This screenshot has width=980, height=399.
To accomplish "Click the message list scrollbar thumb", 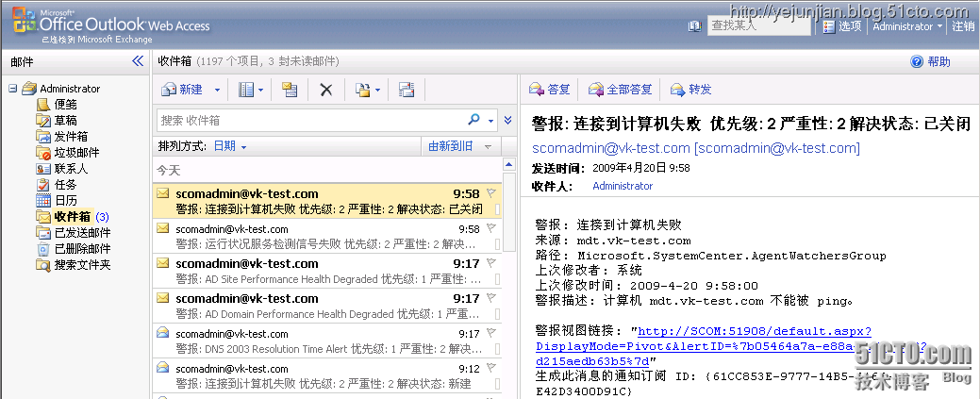I will tap(508, 210).
